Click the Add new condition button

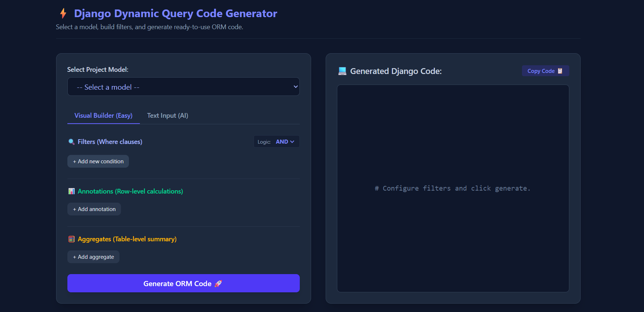tap(98, 161)
